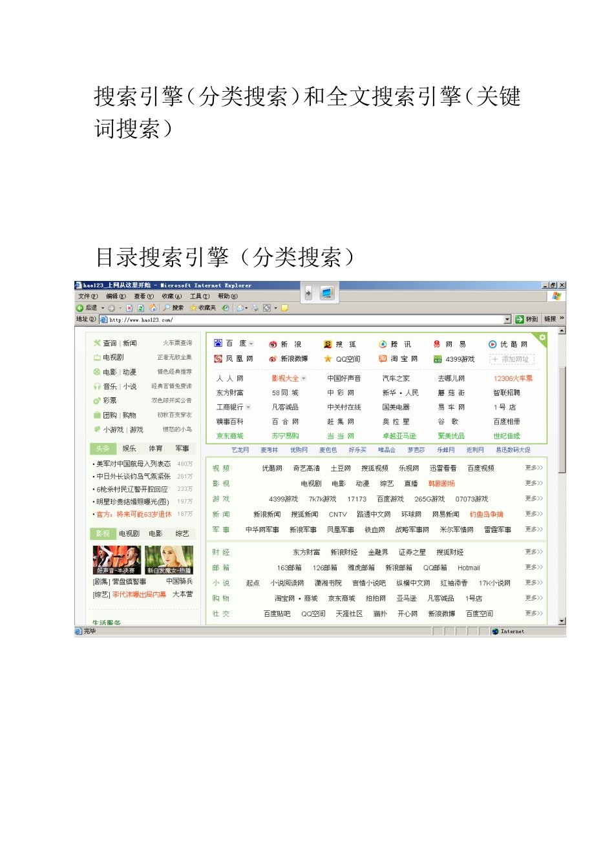The image size is (614, 868).
Task: Open the Back button history dropdown arrow
Action: coord(102,308)
